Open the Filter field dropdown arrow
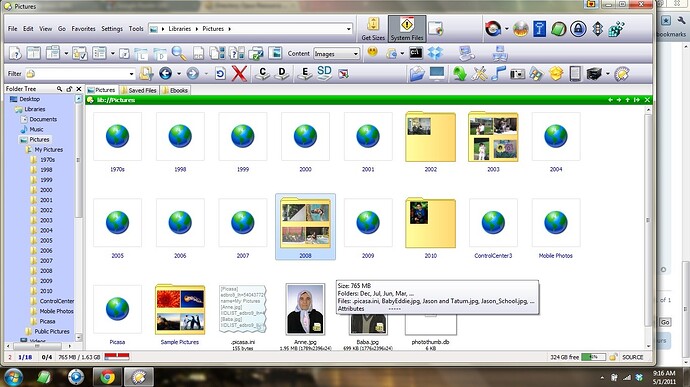This screenshot has height=387, width=690. pyautogui.click(x=131, y=74)
